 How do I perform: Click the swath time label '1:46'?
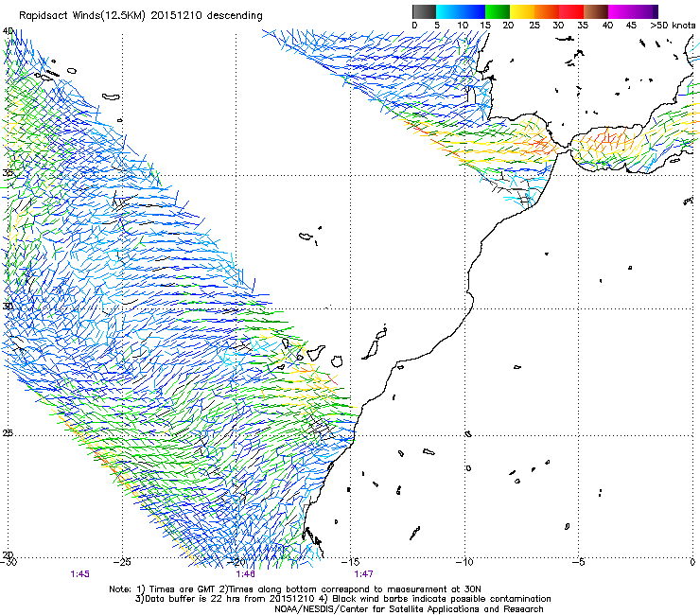(x=246, y=574)
